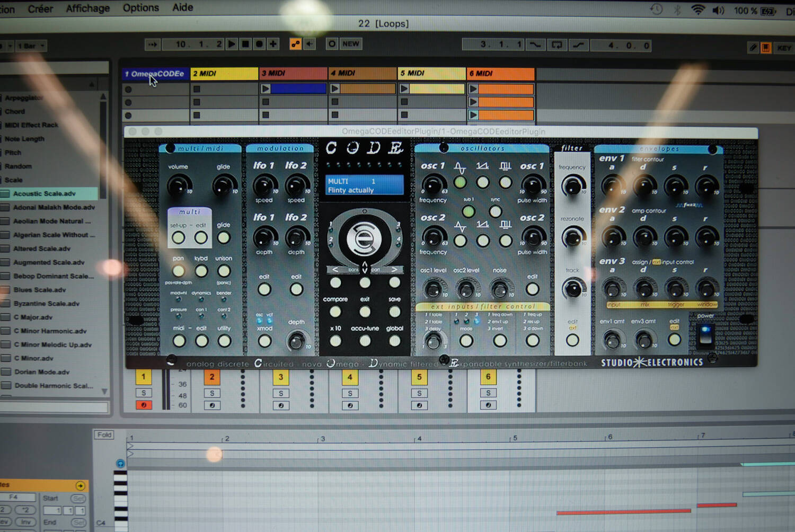Open the Affichage menu

(88, 8)
